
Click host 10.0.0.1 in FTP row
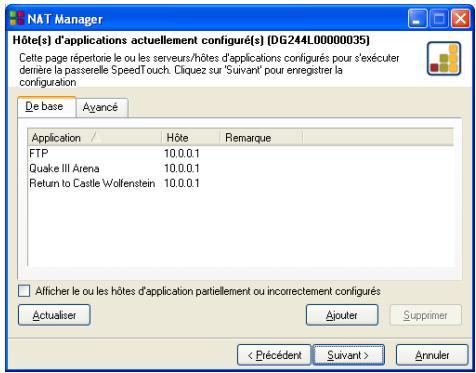pos(182,154)
